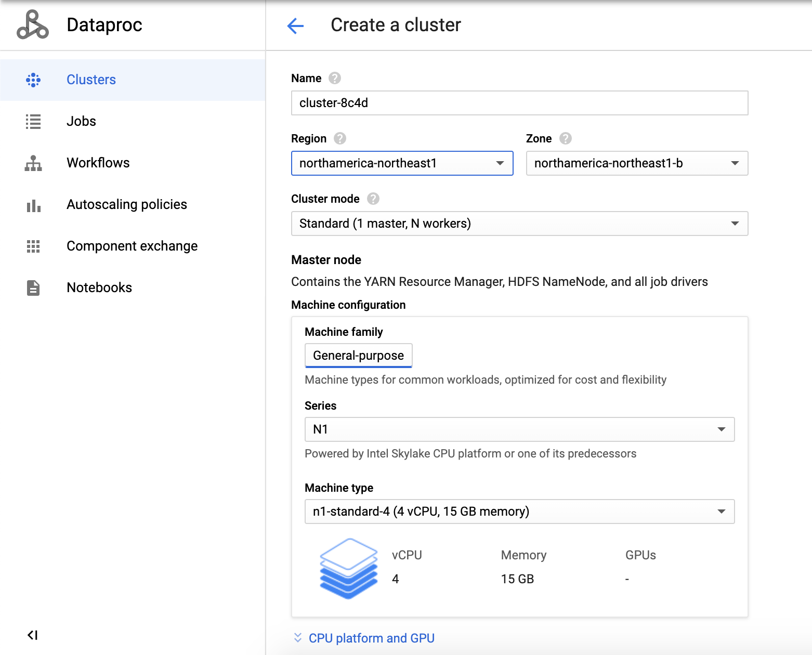The height and width of the screenshot is (655, 812).
Task: Click inside the cluster Name field
Action: point(519,103)
